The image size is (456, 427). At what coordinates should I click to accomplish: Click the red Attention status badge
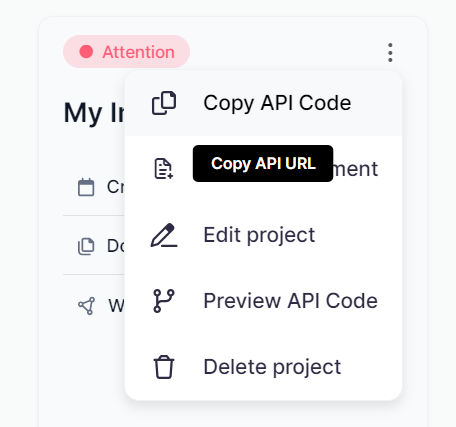coord(126,52)
